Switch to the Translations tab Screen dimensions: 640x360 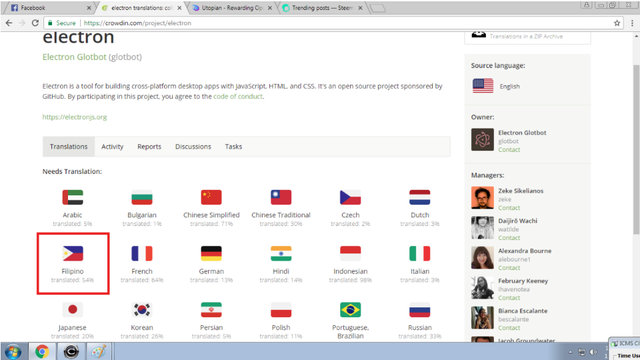point(69,147)
